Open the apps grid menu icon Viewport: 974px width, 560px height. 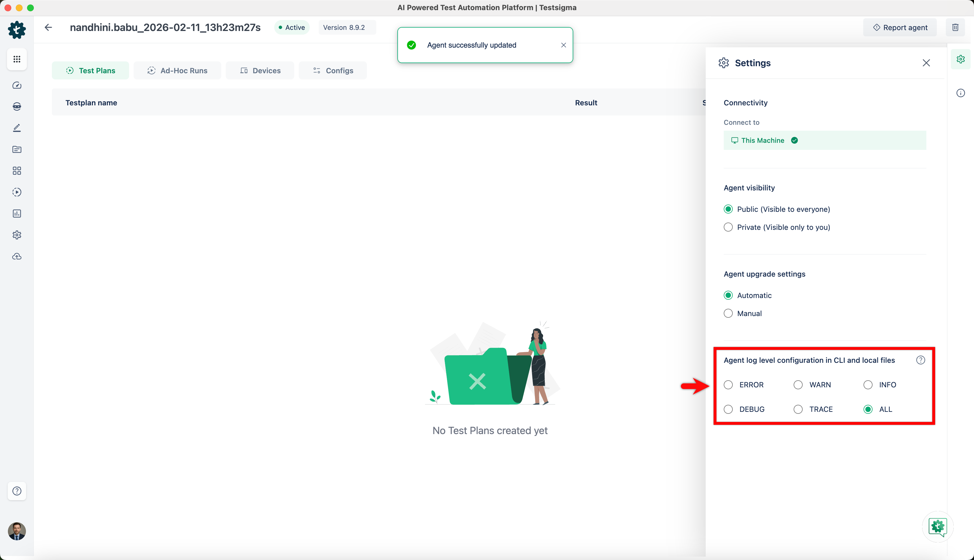coord(17,59)
